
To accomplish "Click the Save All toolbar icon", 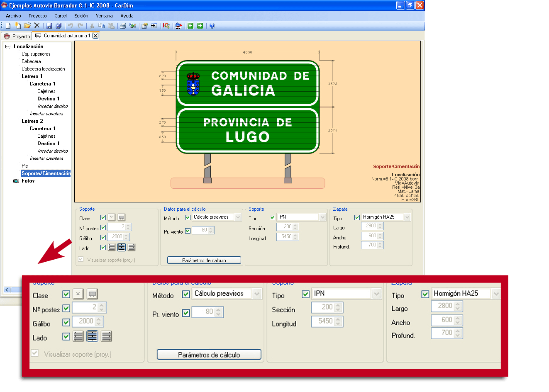I will click(x=59, y=26).
